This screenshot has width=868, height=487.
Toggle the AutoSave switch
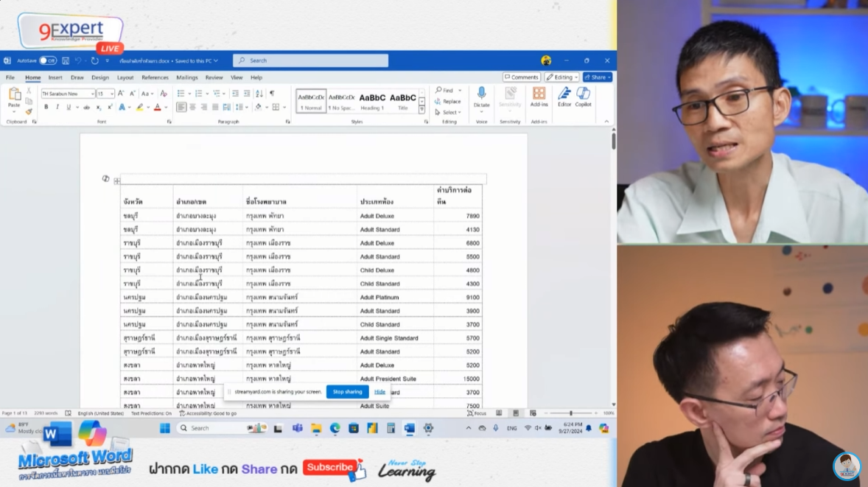[x=48, y=60]
